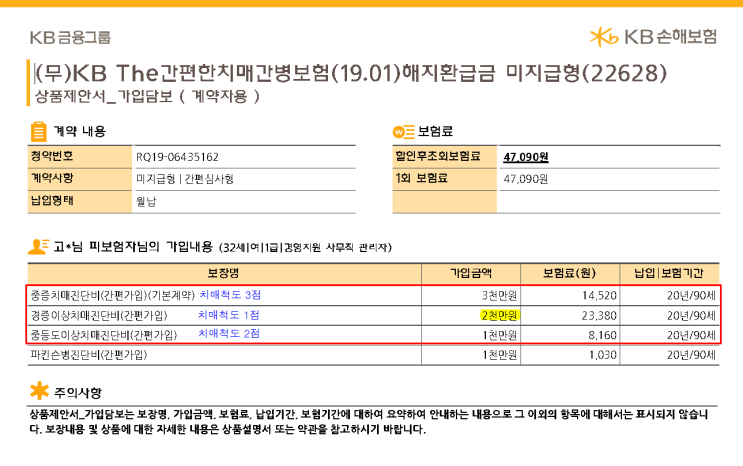Click the 경증이상치매진단비(간편가입) row name
This screenshot has height=466, width=743.
click(99, 316)
